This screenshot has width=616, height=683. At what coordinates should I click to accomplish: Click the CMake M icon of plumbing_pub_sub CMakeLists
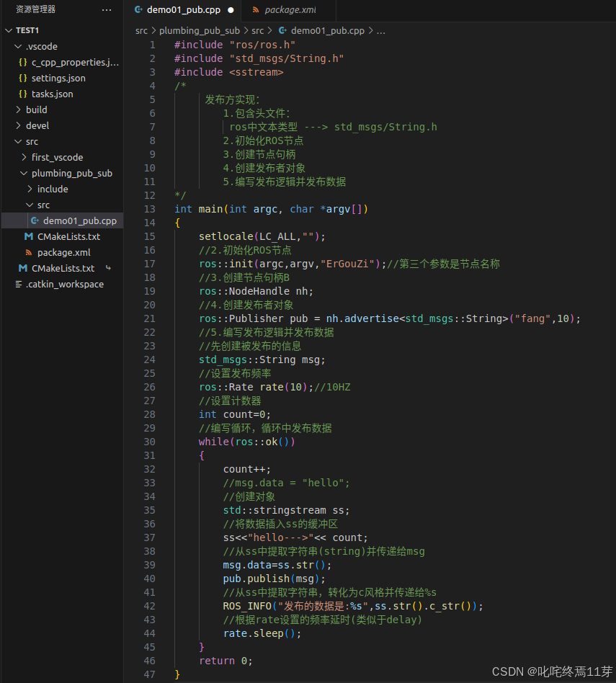[x=29, y=236]
